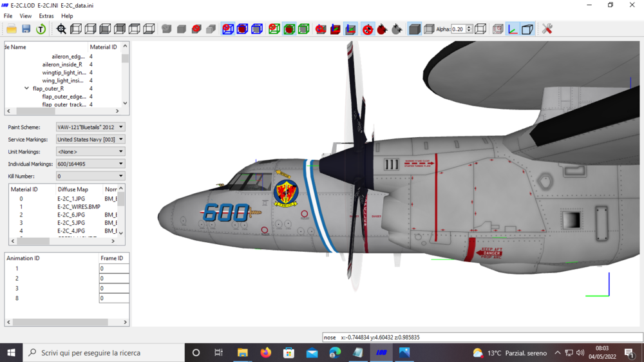Image resolution: width=644 pixels, height=362 pixels.
Task: Click the light gray flat box icon
Action: point(211,29)
